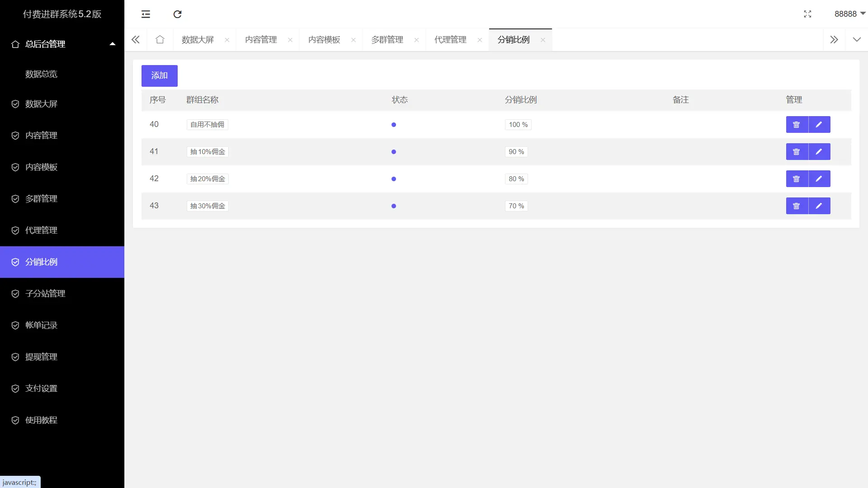Delete row 40 using trash icon
868x488 pixels.
tap(797, 125)
